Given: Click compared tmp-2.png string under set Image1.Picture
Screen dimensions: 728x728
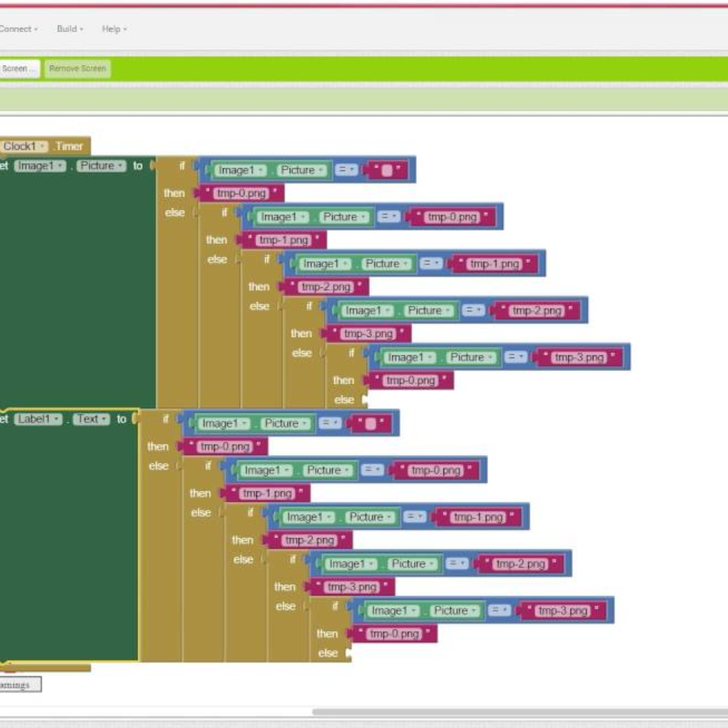Looking at the screenshot, I should click(x=537, y=311).
